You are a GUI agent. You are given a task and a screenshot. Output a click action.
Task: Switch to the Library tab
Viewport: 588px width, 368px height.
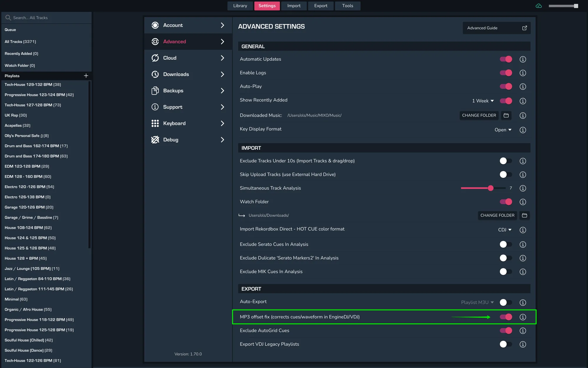click(240, 6)
